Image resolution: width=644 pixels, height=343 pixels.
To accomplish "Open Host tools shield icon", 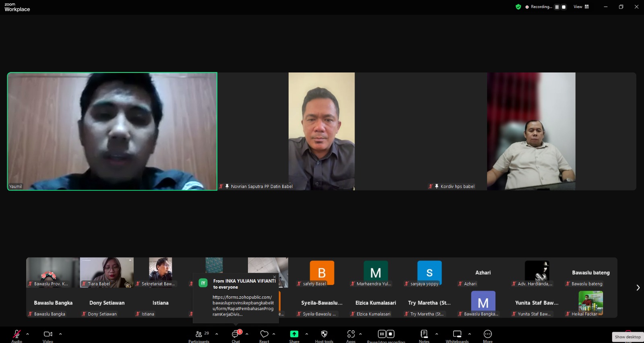I will [x=324, y=334].
